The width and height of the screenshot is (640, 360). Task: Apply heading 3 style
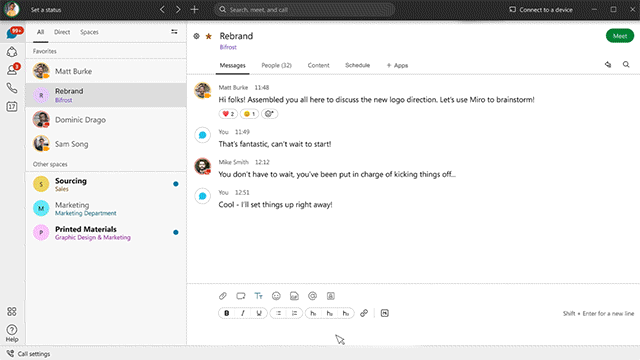pos(346,313)
